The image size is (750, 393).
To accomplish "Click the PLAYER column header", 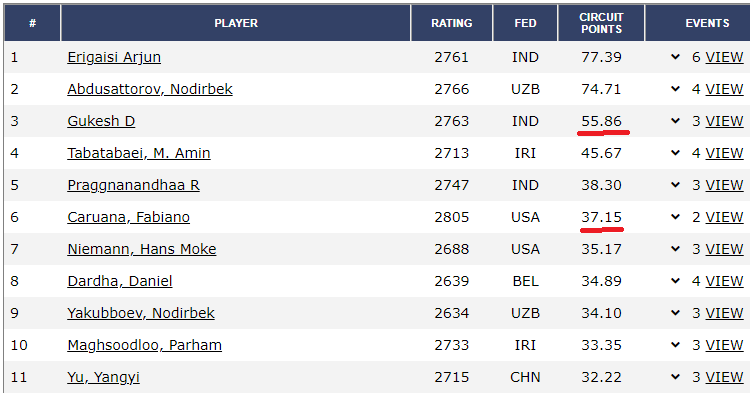I will pyautogui.click(x=236, y=23).
